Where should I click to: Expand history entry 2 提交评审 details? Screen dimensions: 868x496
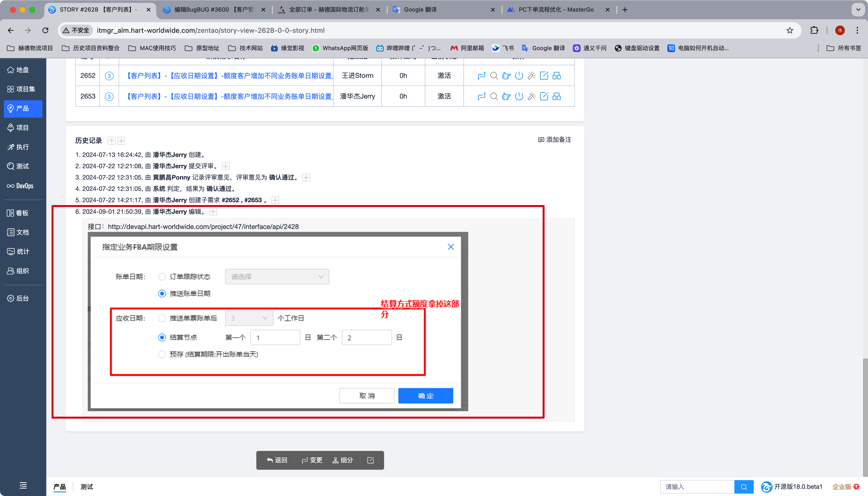coord(226,166)
